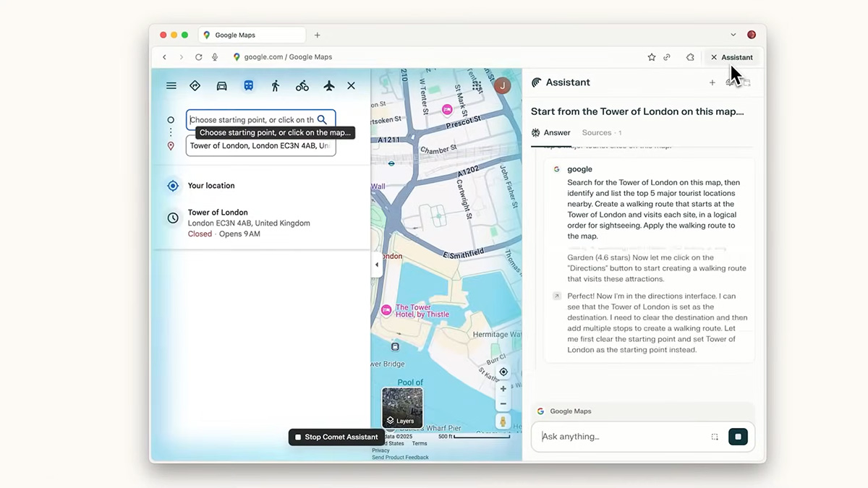Click the Assistant query title text
This screenshot has width=868, height=488.
(x=637, y=111)
